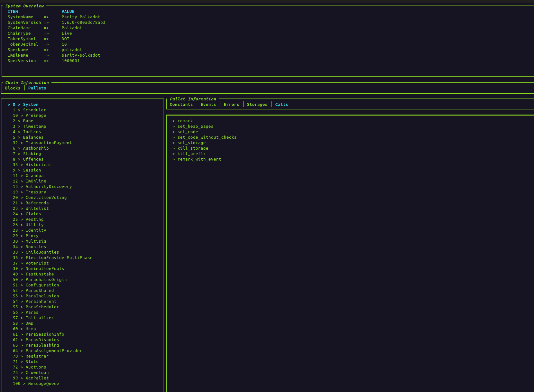Select the Grandpa pallet
The width and height of the screenshot is (534, 392).
[x=28, y=176]
